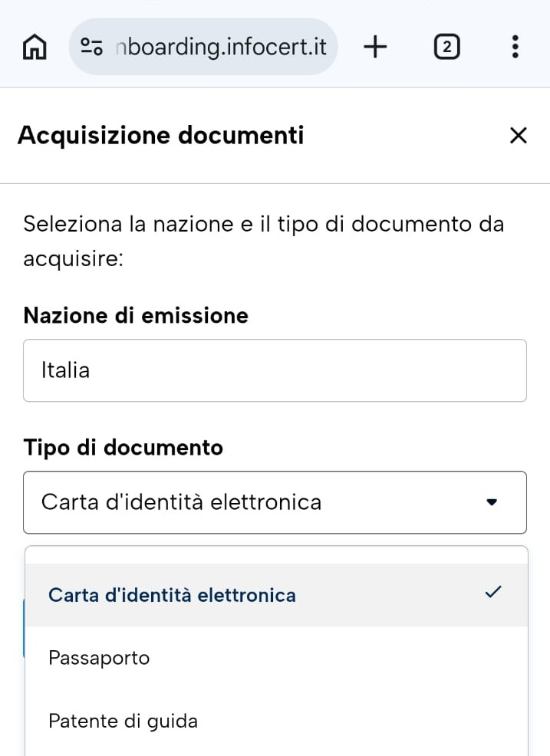The height and width of the screenshot is (756, 550).
Task: Click the Italia text in country field
Action: click(66, 370)
